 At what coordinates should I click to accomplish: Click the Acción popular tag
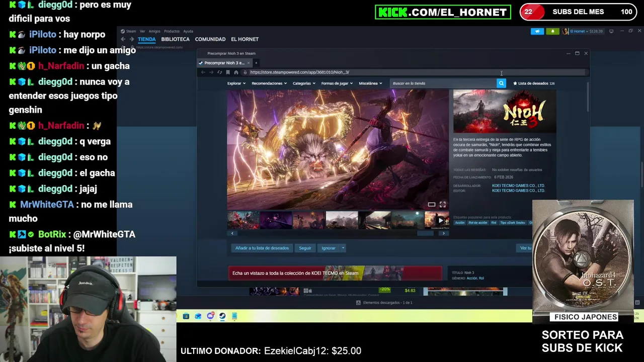[x=460, y=223]
